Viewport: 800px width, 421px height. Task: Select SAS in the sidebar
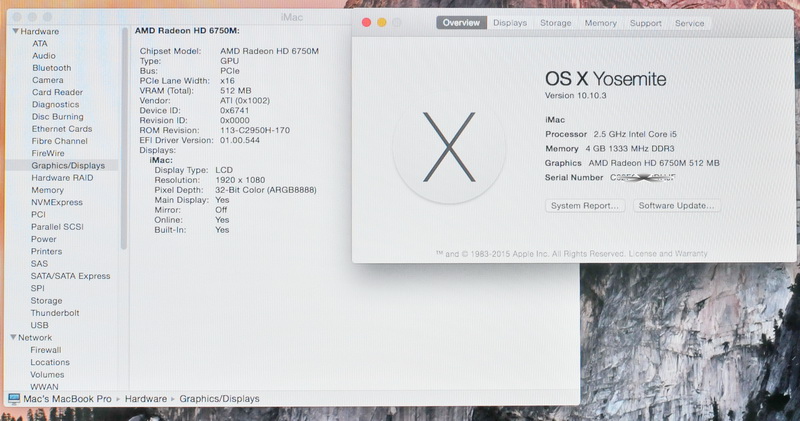pos(39,264)
